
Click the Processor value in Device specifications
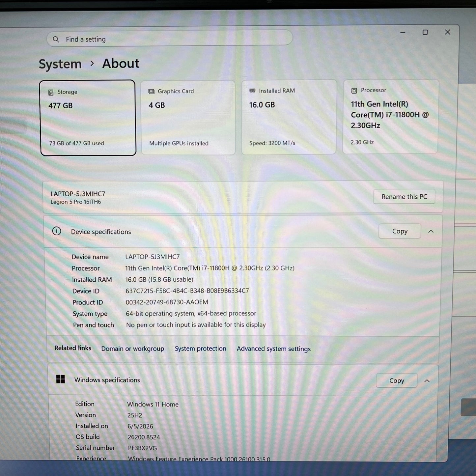click(x=210, y=268)
